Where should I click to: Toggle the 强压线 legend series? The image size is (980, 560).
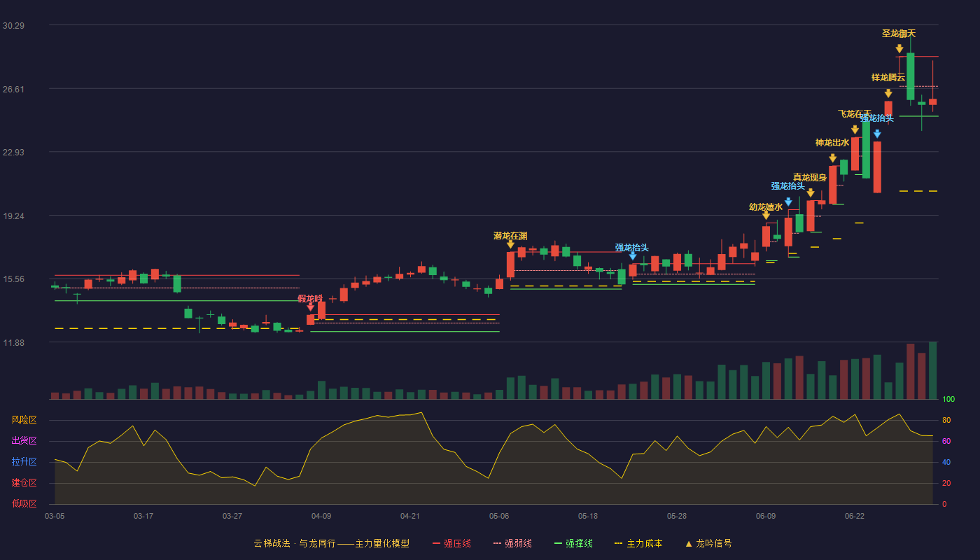(x=451, y=543)
